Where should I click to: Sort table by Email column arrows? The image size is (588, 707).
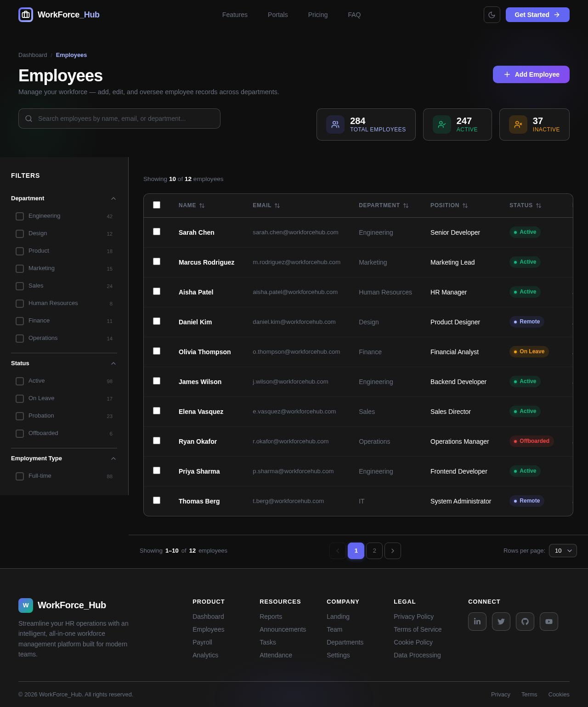(277, 205)
